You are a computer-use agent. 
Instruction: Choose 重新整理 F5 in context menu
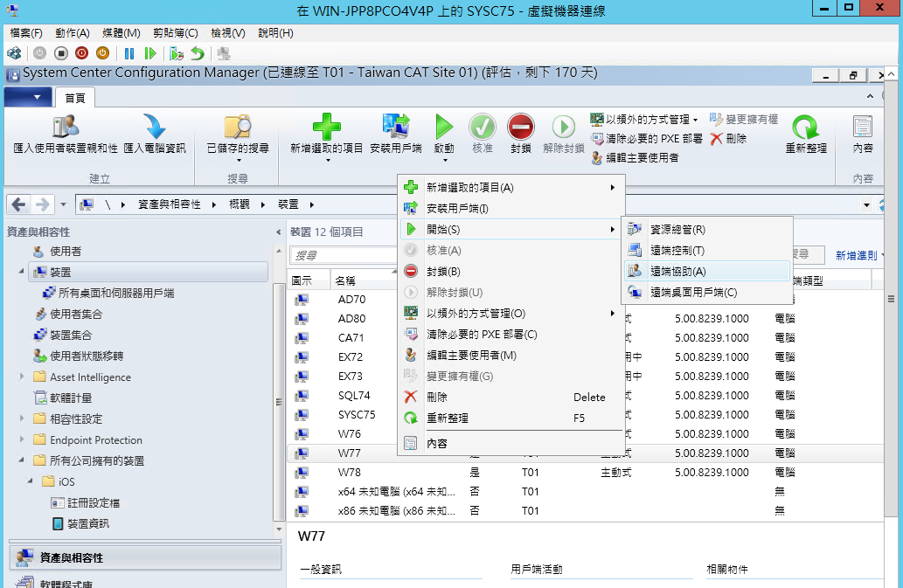pyautogui.click(x=511, y=419)
